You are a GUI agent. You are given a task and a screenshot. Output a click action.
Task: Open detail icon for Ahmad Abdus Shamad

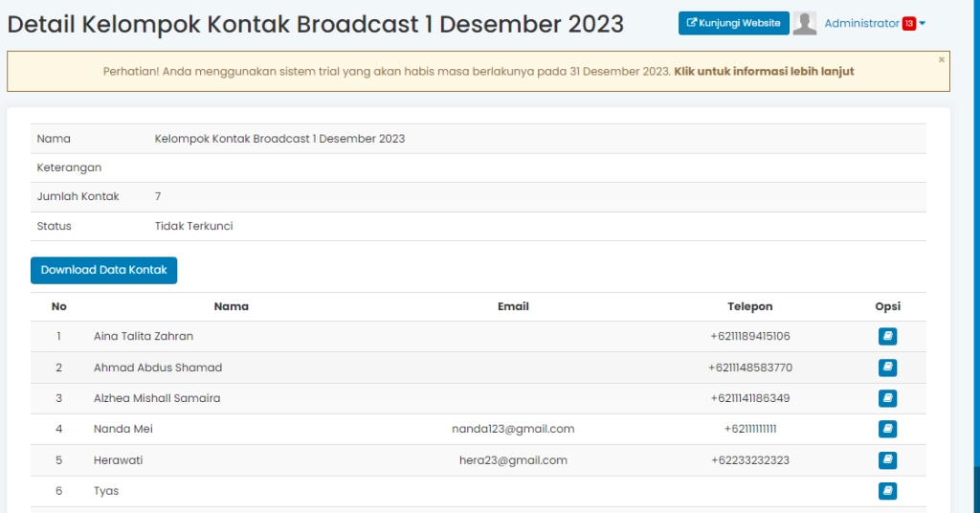coord(887,368)
